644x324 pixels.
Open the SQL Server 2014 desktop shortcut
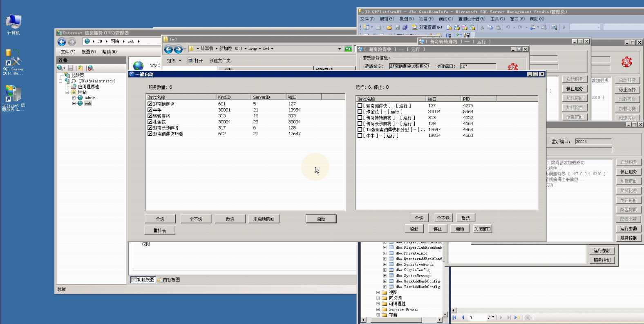(x=13, y=62)
